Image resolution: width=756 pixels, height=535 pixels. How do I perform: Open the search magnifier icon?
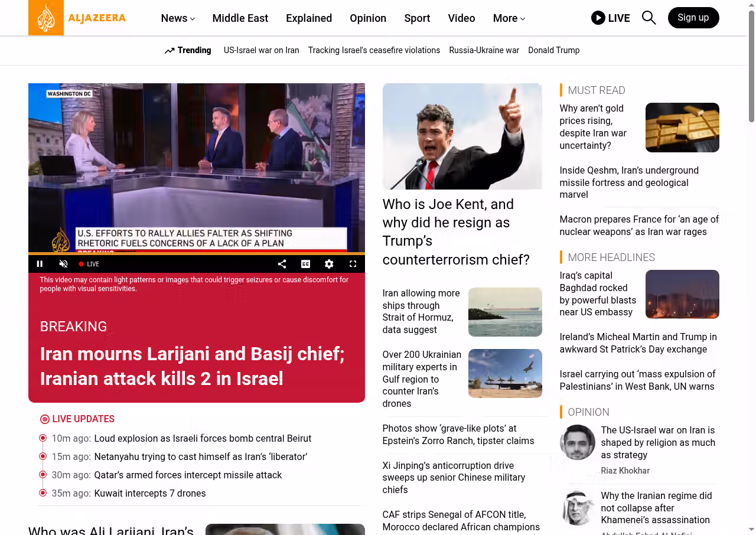tap(649, 18)
